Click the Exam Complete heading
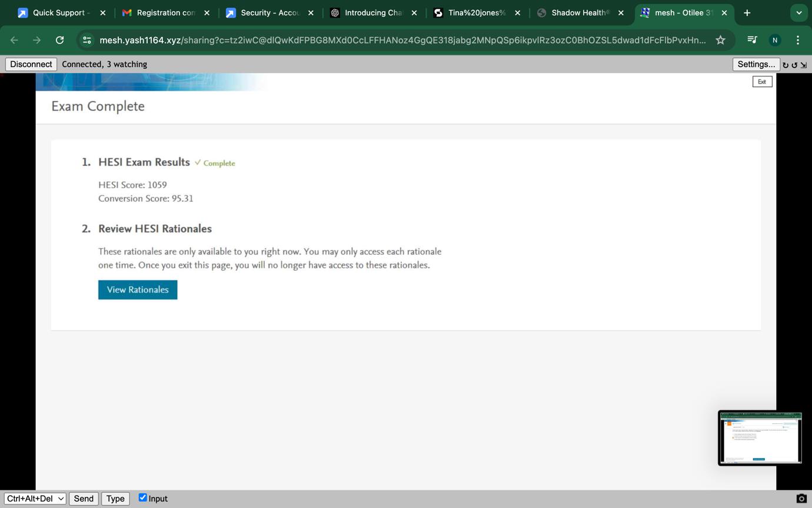This screenshot has height=508, width=812. [98, 107]
